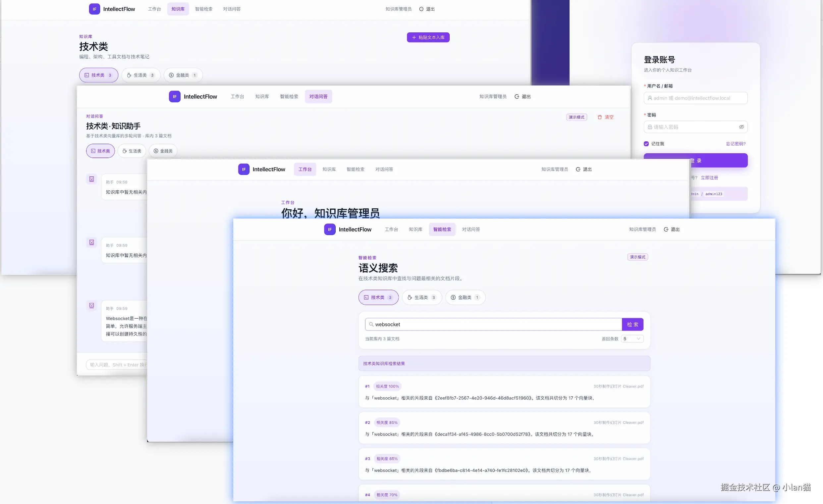Select 智能检索 in the semantic search window
This screenshot has height=504, width=823.
coord(442,229)
